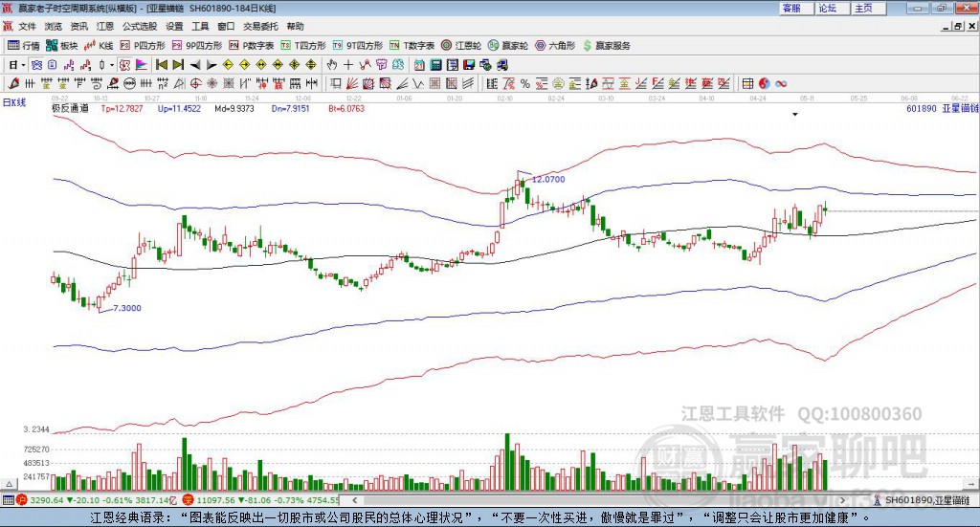Open the 工具 menu
Viewport: 980px width, 527px height.
[200, 26]
